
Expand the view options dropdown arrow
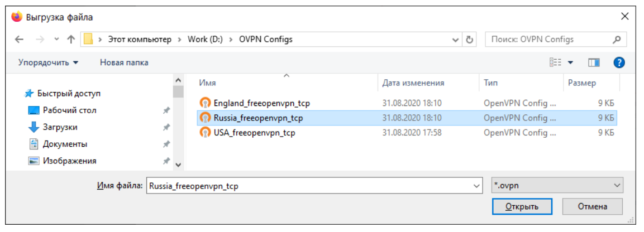click(x=570, y=62)
